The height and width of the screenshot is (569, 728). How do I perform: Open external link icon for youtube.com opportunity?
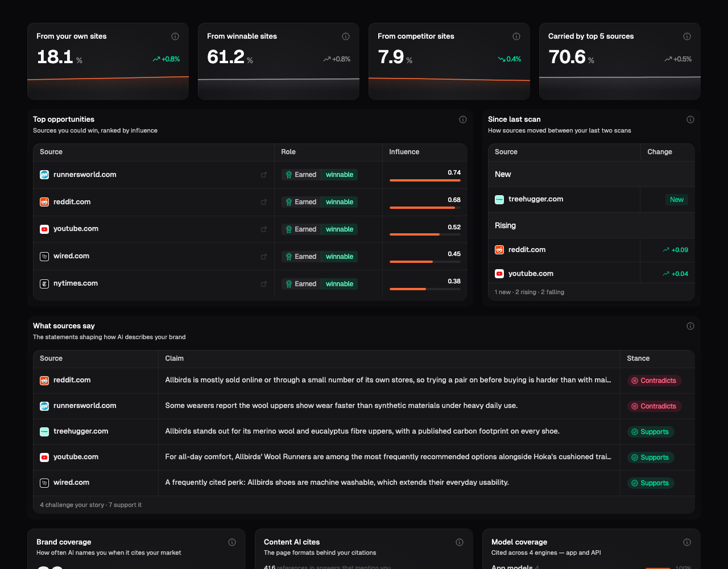264,229
